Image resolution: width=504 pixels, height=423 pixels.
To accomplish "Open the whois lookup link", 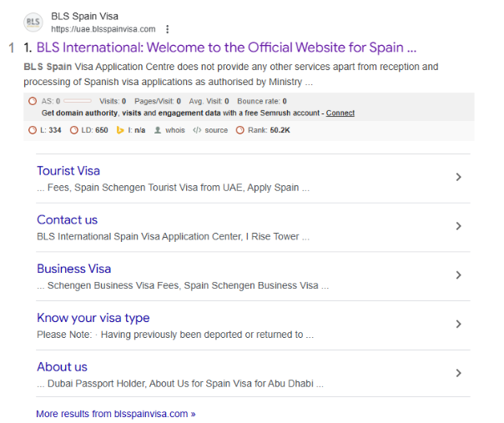I will coord(175,130).
